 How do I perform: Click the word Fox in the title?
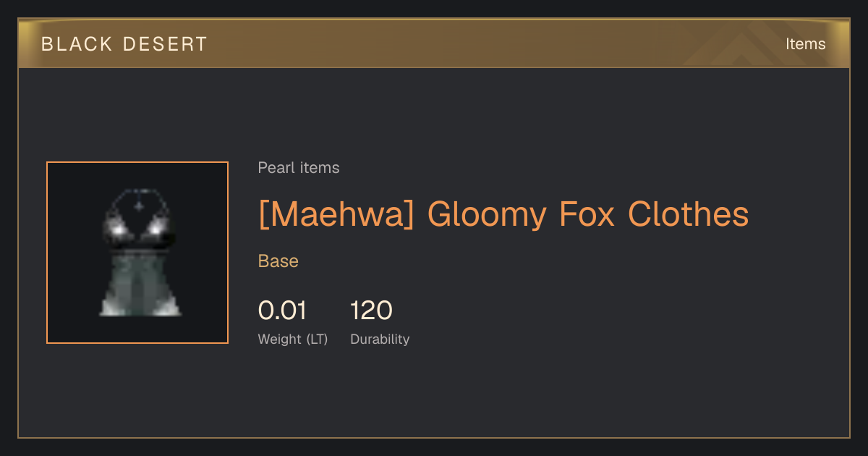pyautogui.click(x=588, y=215)
